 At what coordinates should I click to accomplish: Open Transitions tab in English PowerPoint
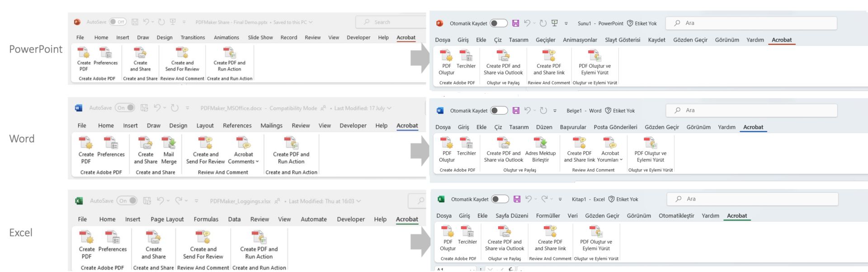pyautogui.click(x=193, y=38)
